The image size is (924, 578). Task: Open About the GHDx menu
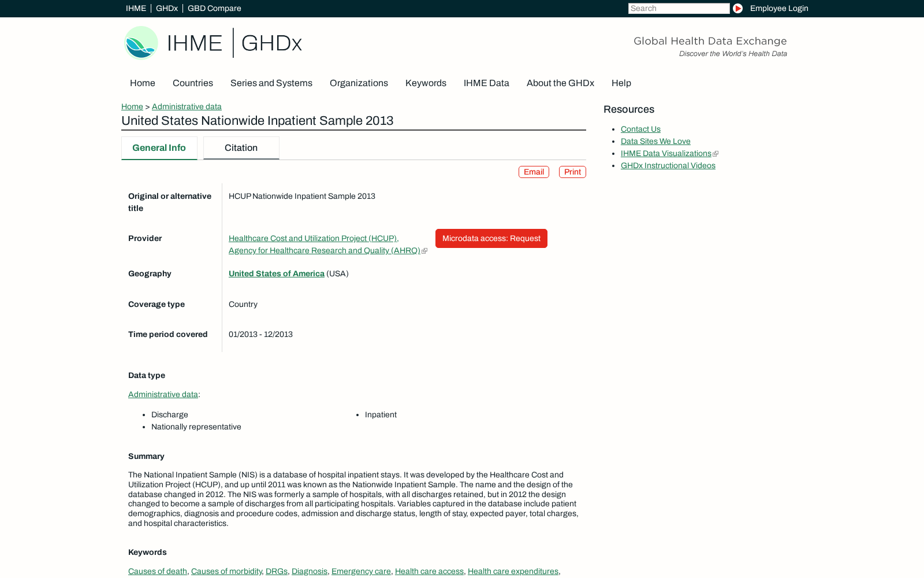point(560,83)
